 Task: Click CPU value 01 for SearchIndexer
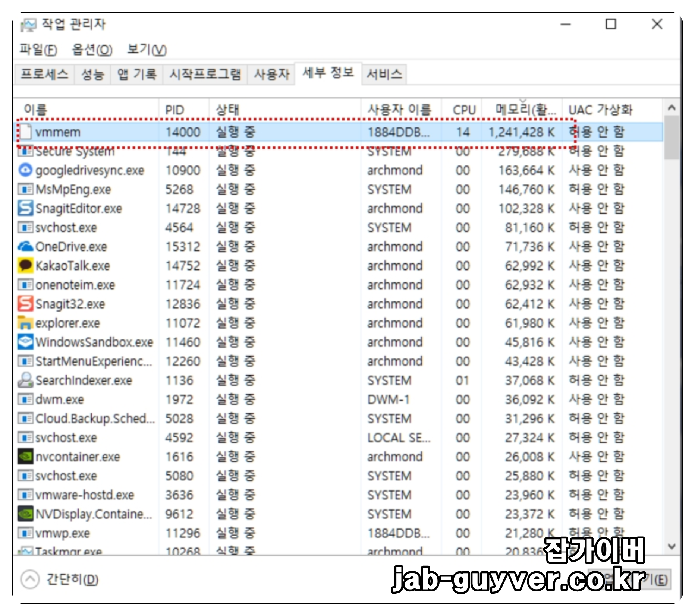pos(462,380)
